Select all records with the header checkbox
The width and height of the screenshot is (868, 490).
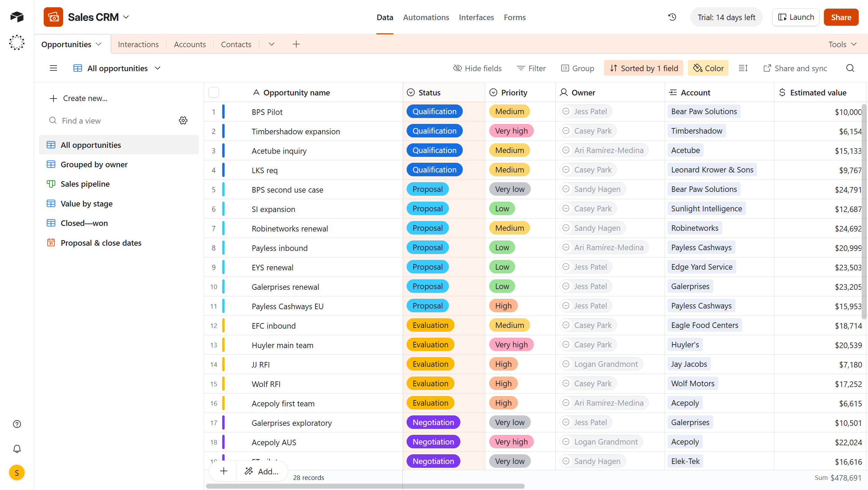point(214,92)
